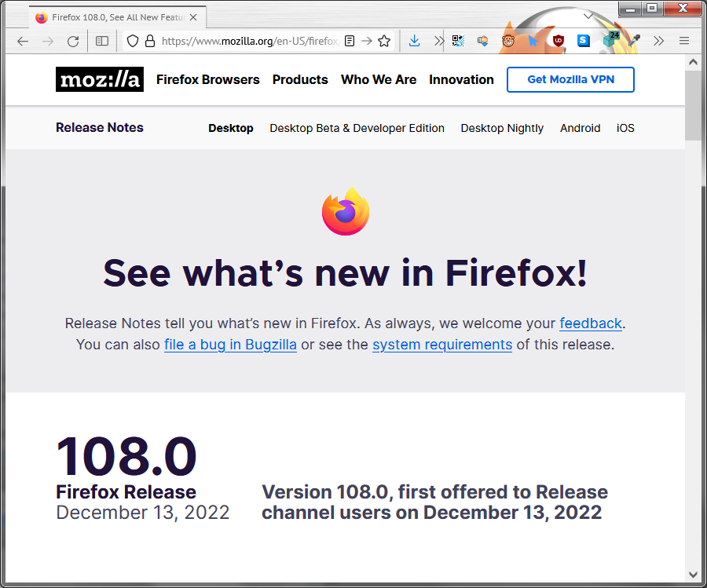Open the Products navigation menu
Image resolution: width=707 pixels, height=588 pixels.
[300, 80]
